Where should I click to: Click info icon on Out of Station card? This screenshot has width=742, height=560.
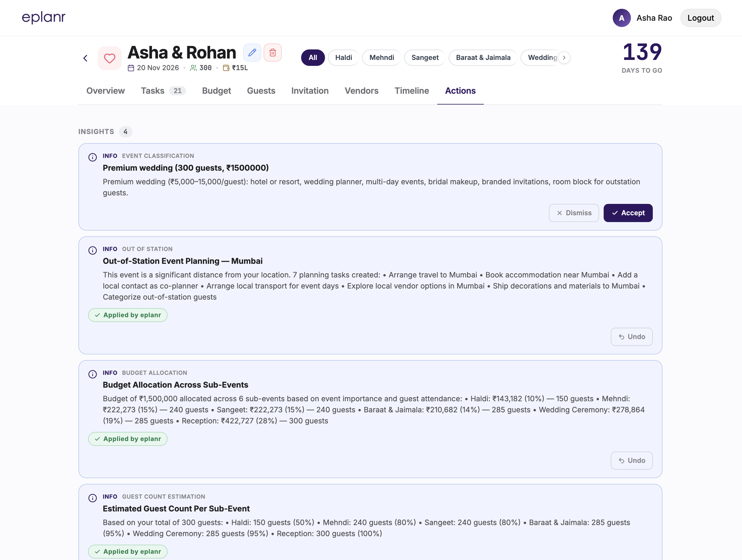[x=93, y=250]
